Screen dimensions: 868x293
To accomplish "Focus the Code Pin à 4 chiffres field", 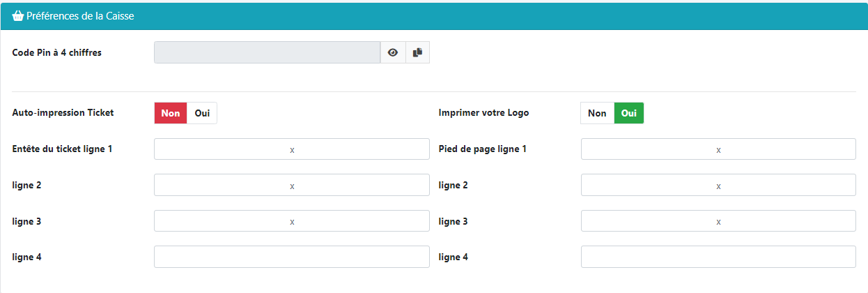I will [267, 52].
